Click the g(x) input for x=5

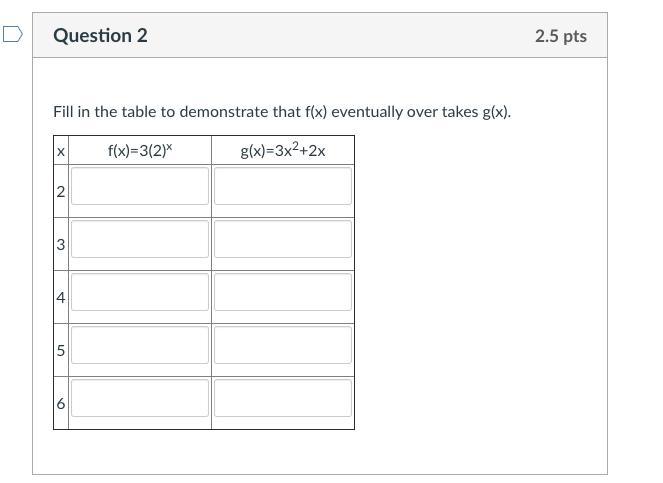(x=283, y=345)
